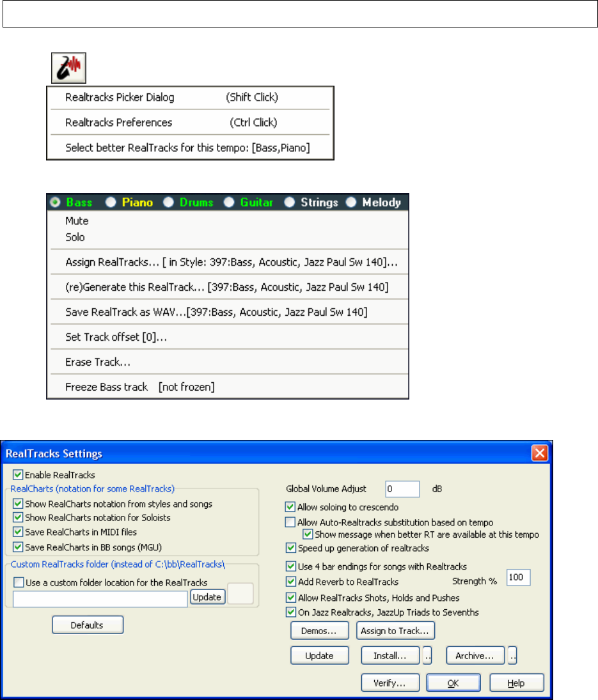Open Set Track offset [0] option

(228, 337)
